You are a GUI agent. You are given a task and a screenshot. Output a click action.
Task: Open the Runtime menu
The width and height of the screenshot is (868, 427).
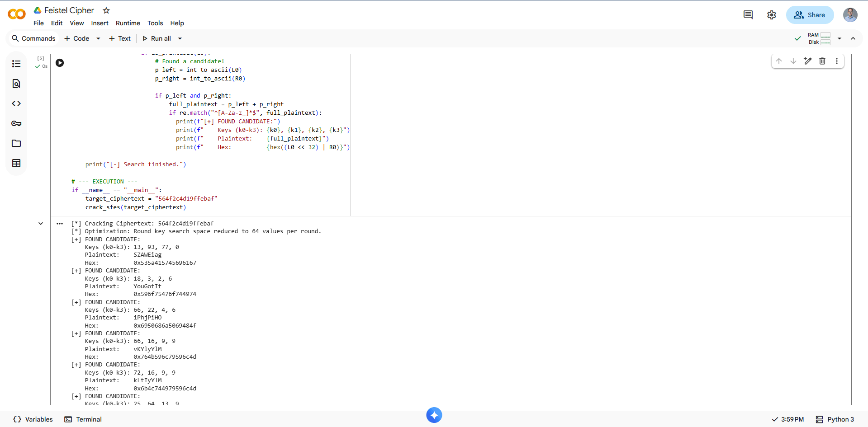pyautogui.click(x=128, y=23)
